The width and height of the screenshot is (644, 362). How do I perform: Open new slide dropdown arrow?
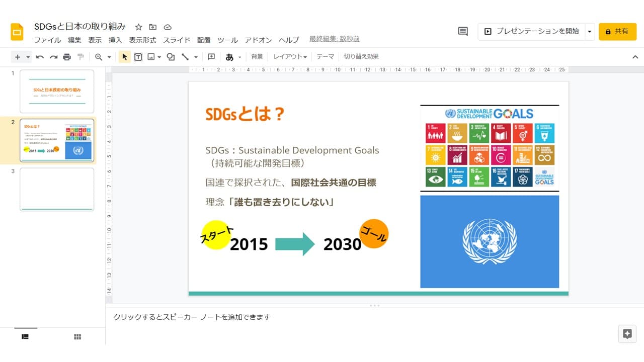tap(28, 57)
